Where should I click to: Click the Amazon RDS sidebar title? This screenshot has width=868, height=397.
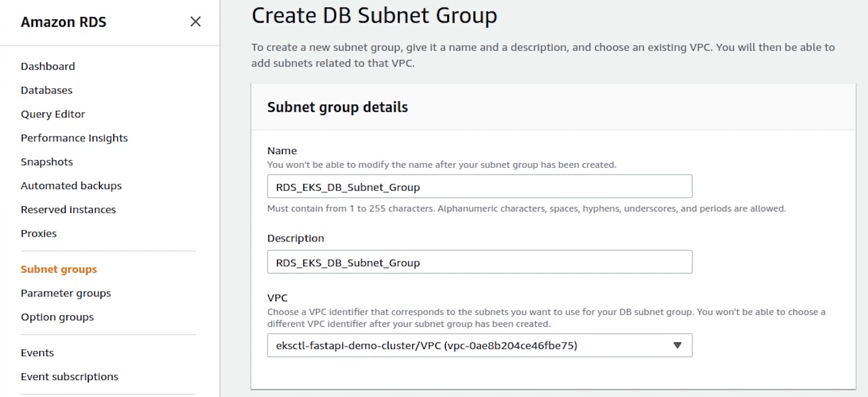point(64,22)
